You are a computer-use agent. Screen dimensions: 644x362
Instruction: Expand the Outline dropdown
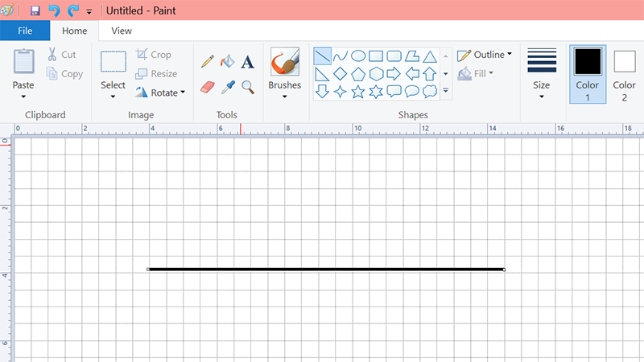(x=485, y=55)
